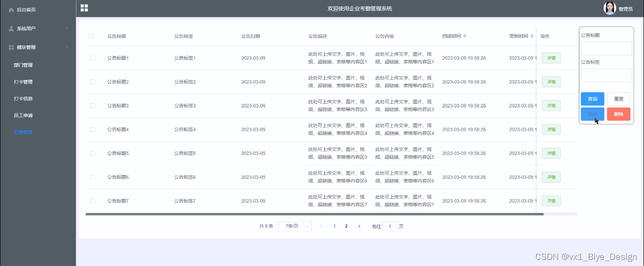
Task: Collapse the 模块管理 menu chevron
Action: point(67,47)
